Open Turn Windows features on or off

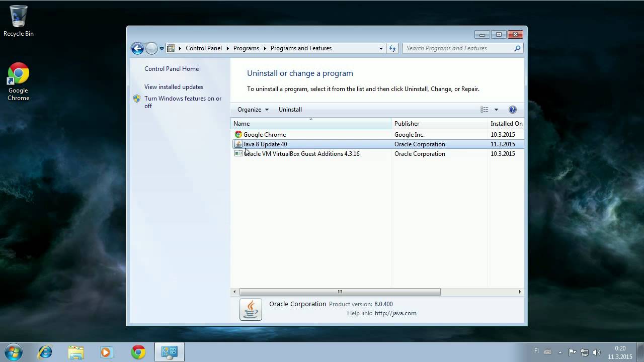[183, 102]
